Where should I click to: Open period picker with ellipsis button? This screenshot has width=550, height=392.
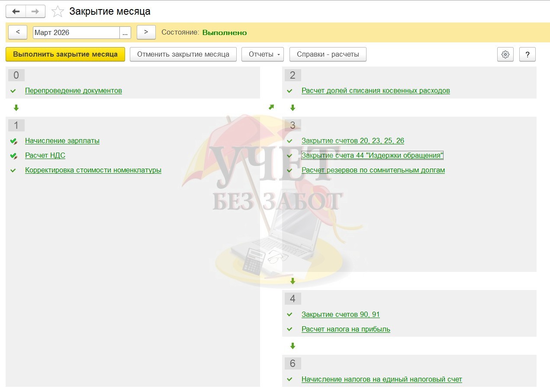(125, 33)
